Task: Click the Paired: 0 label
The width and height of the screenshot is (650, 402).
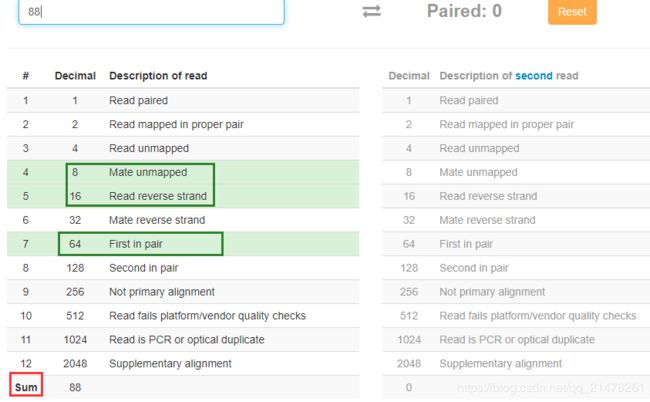Action: click(x=464, y=11)
